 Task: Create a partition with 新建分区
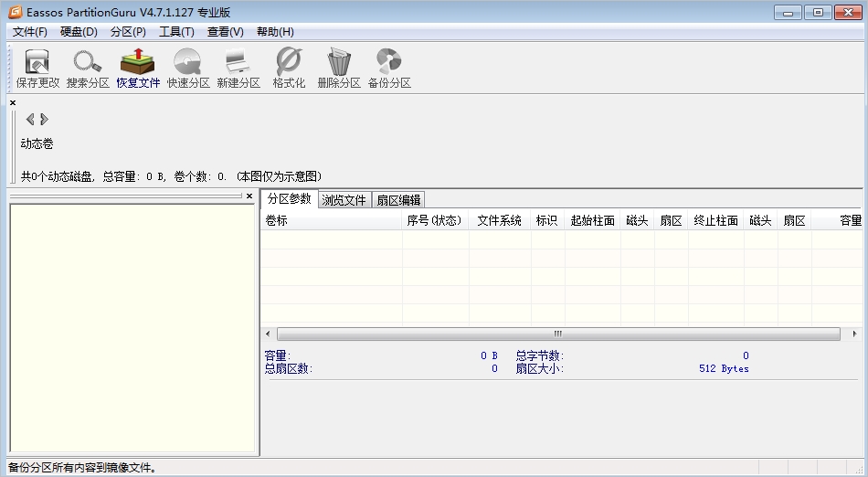click(x=238, y=69)
